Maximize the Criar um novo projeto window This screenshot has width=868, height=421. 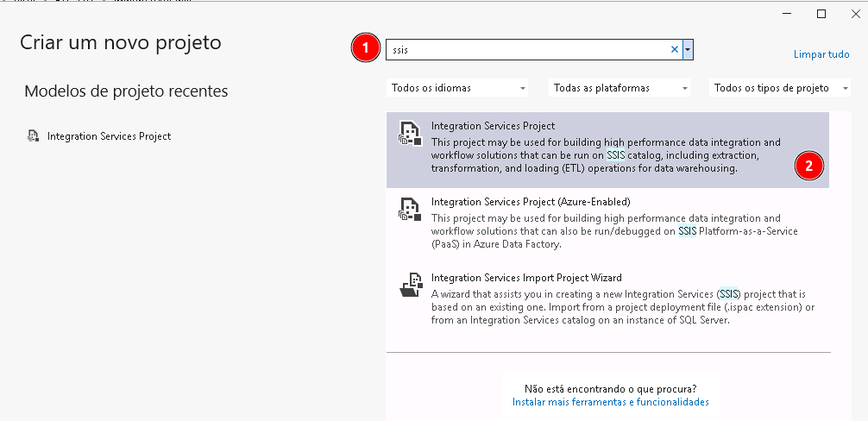point(821,15)
